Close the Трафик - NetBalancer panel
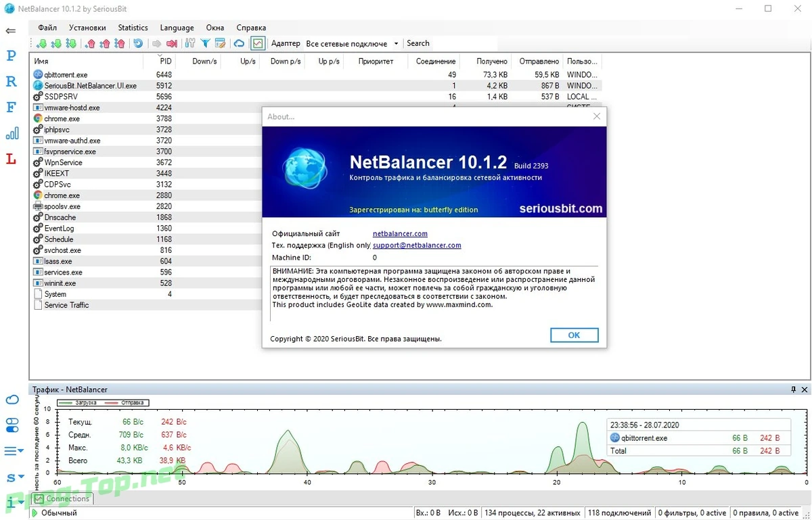 [804, 389]
